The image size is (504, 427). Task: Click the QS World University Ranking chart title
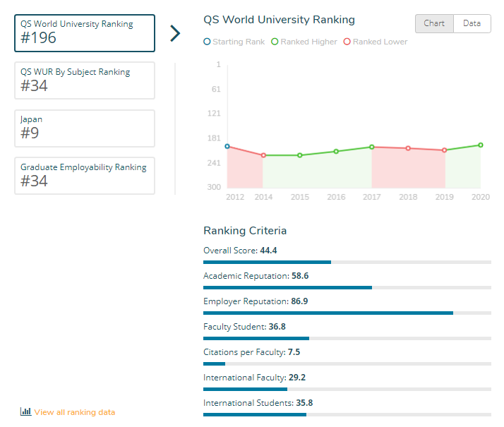[x=279, y=20]
